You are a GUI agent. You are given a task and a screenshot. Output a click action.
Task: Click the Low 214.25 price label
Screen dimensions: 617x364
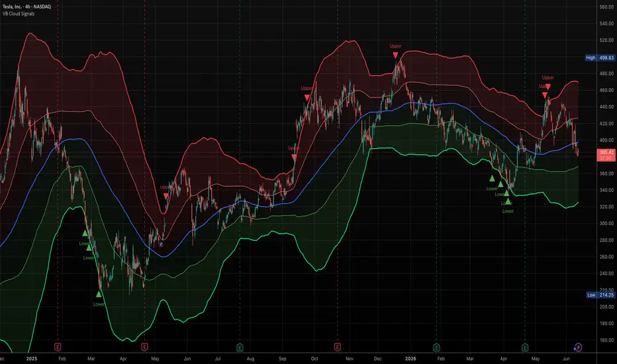click(600, 295)
